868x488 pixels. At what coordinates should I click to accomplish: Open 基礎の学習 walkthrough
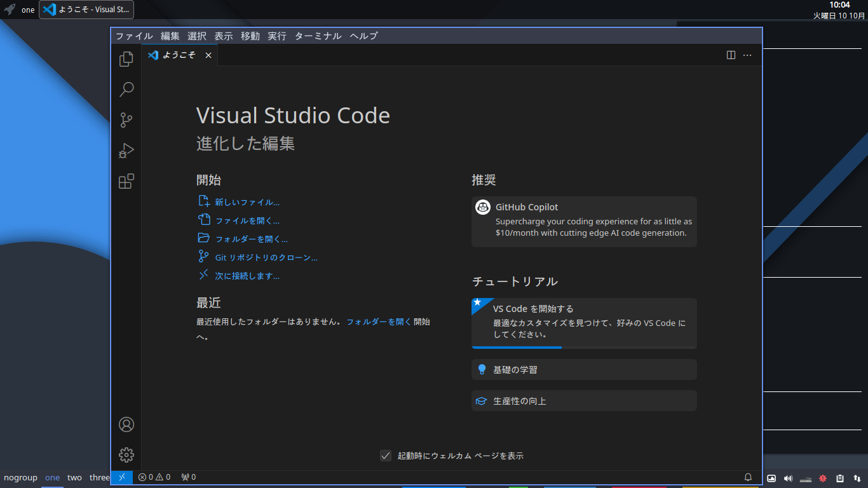pyautogui.click(x=584, y=369)
